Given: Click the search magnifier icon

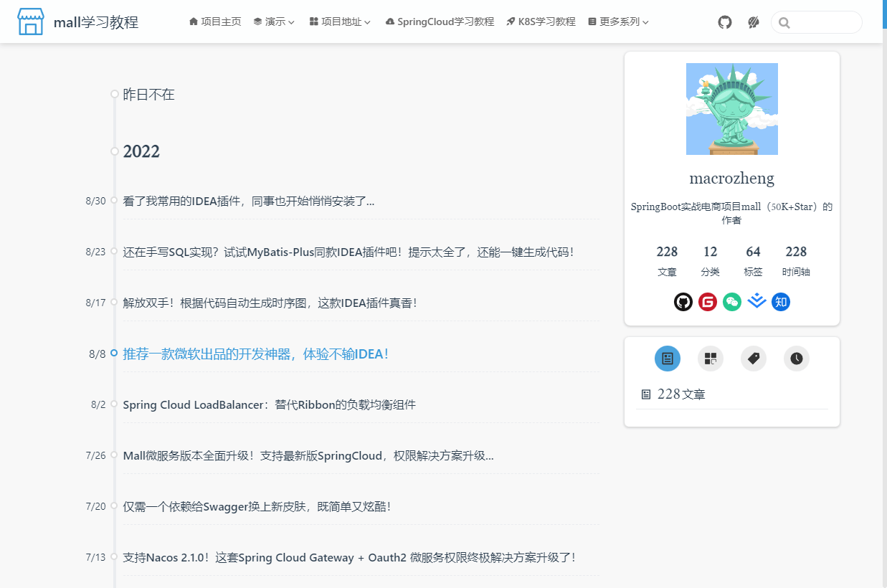Looking at the screenshot, I should tap(784, 23).
